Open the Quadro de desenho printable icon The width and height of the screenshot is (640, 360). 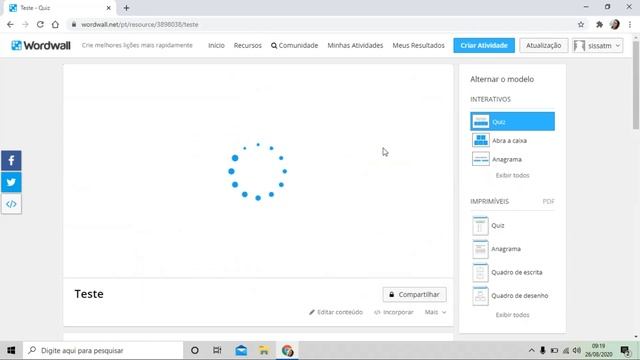[480, 296]
